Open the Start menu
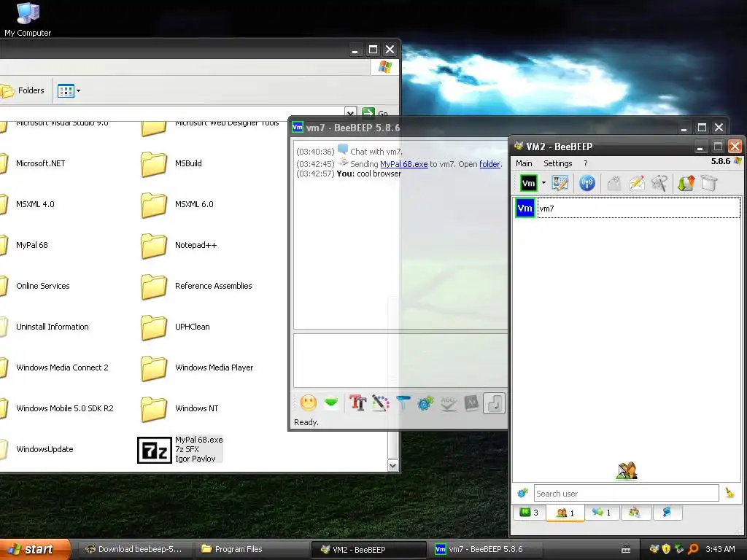 pos(34,550)
